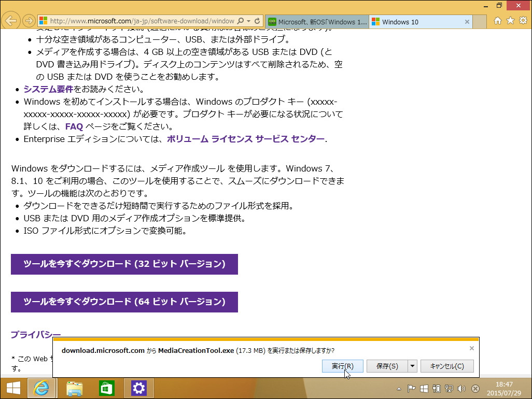Click 実行(R) to run MediaCreationTool.exe
Image resolution: width=532 pixels, height=399 pixels.
coord(342,366)
